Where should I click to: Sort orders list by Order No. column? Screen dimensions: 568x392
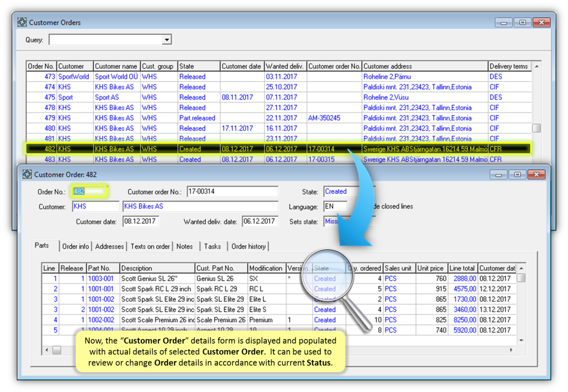click(41, 66)
